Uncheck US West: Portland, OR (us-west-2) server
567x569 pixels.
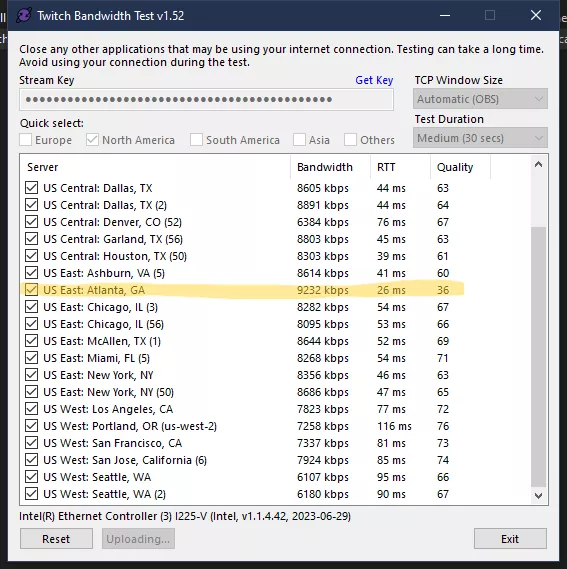pyautogui.click(x=32, y=426)
